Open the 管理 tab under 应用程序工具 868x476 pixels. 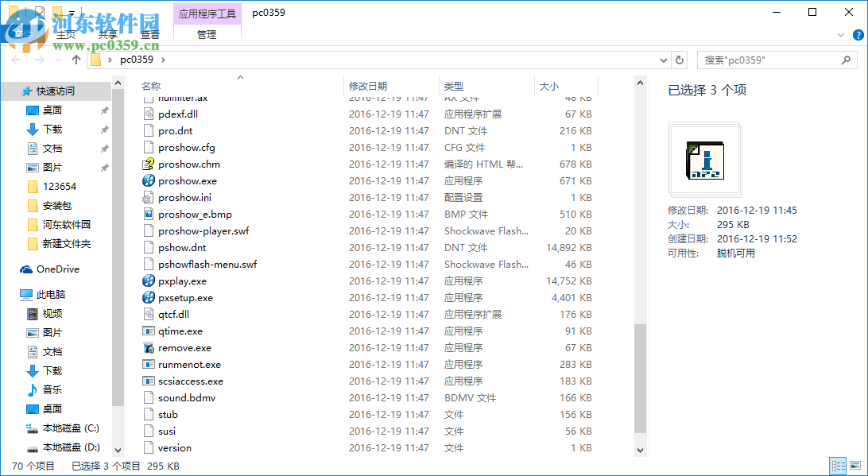click(x=207, y=34)
